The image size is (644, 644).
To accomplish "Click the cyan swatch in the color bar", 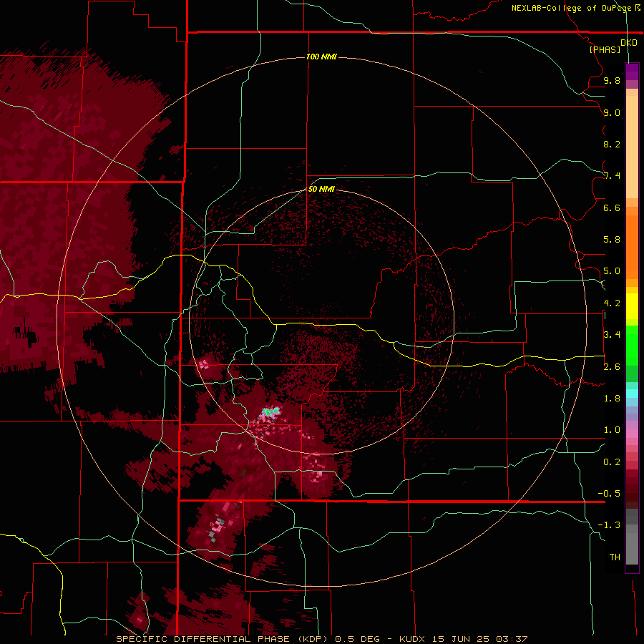I will point(632,394).
